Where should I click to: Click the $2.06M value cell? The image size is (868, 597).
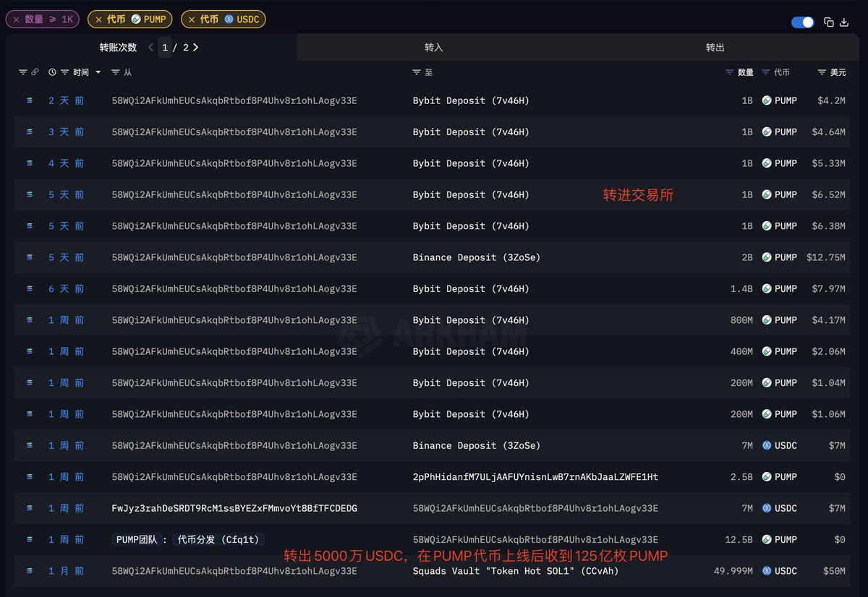coord(828,351)
